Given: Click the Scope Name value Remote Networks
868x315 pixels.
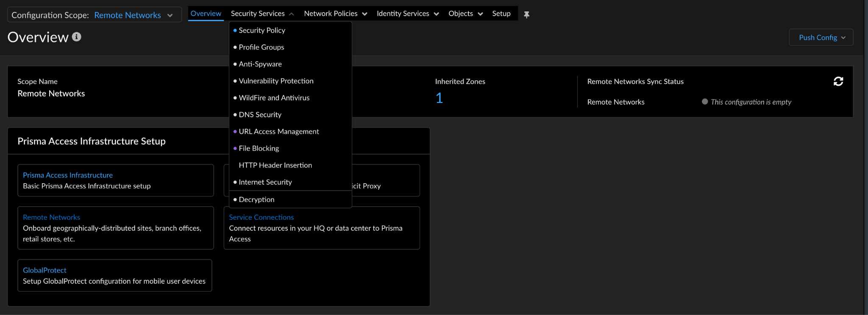Looking at the screenshot, I should click(x=51, y=94).
